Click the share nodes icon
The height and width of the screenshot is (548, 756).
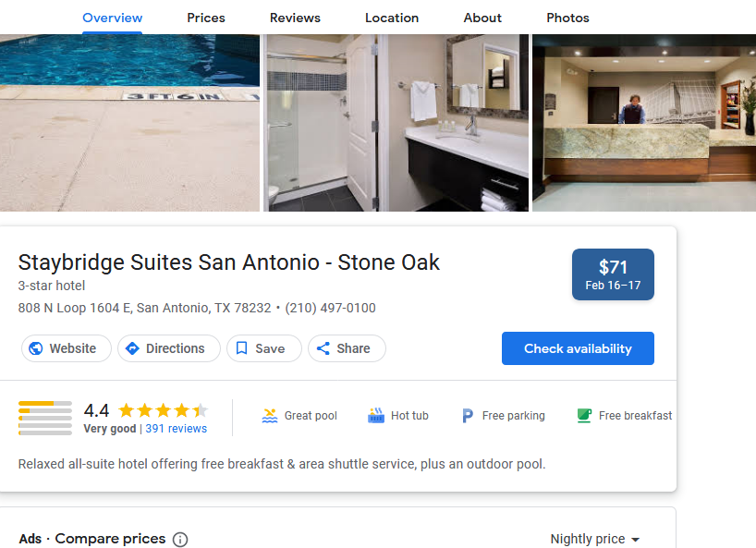point(323,348)
